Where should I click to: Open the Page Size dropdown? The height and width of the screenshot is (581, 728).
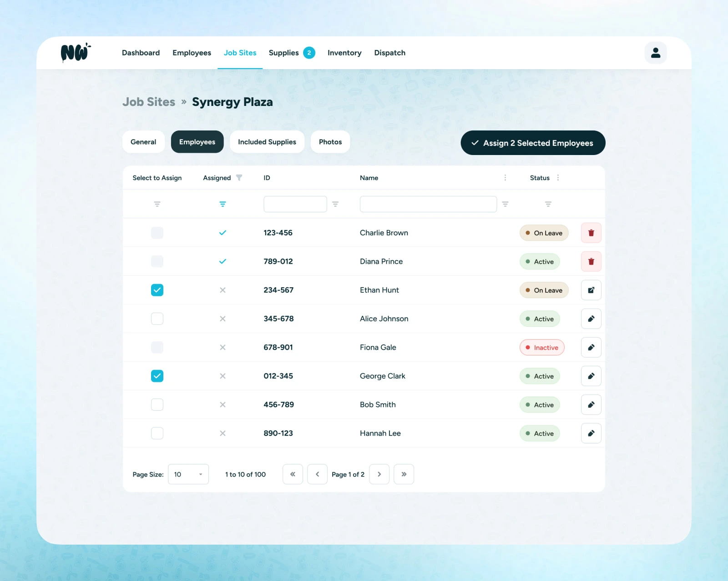[x=188, y=474]
